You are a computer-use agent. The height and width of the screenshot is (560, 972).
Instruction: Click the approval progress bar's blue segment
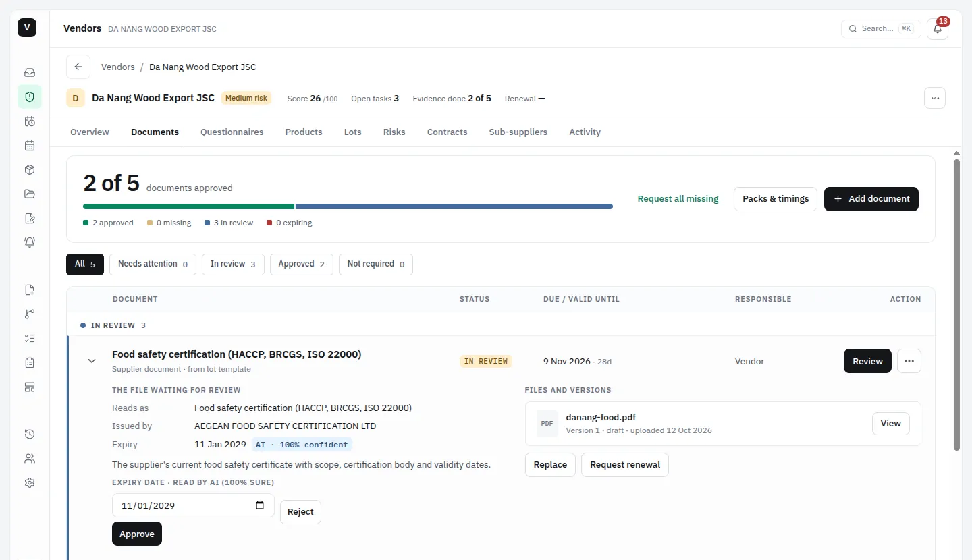[x=454, y=206]
